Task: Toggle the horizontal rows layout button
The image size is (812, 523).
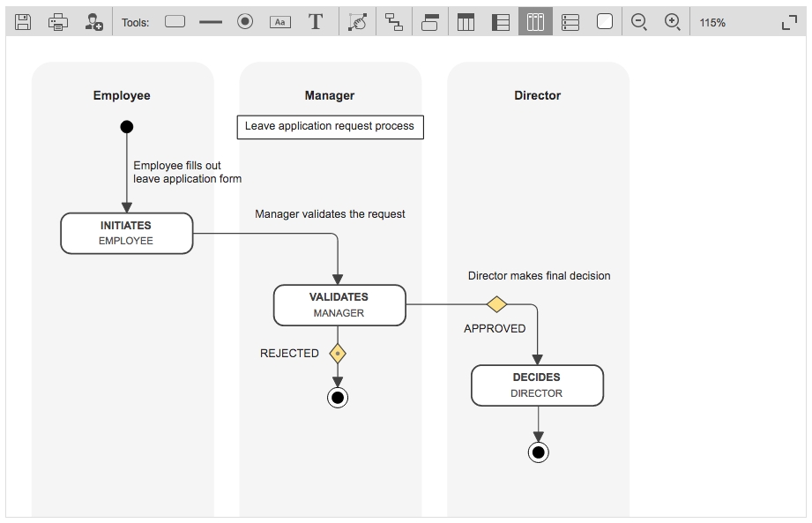Action: click(570, 22)
